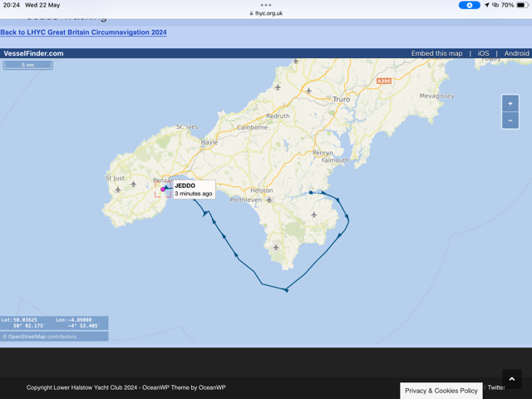Image resolution: width=532 pixels, height=399 pixels.
Task: Tap the lhyc.org.uk address bar
Action: [266, 13]
